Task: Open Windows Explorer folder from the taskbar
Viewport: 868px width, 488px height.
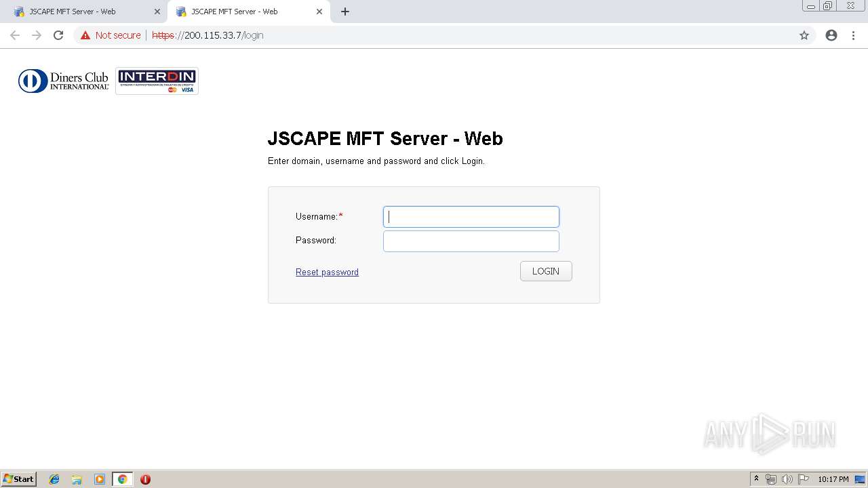Action: (77, 479)
